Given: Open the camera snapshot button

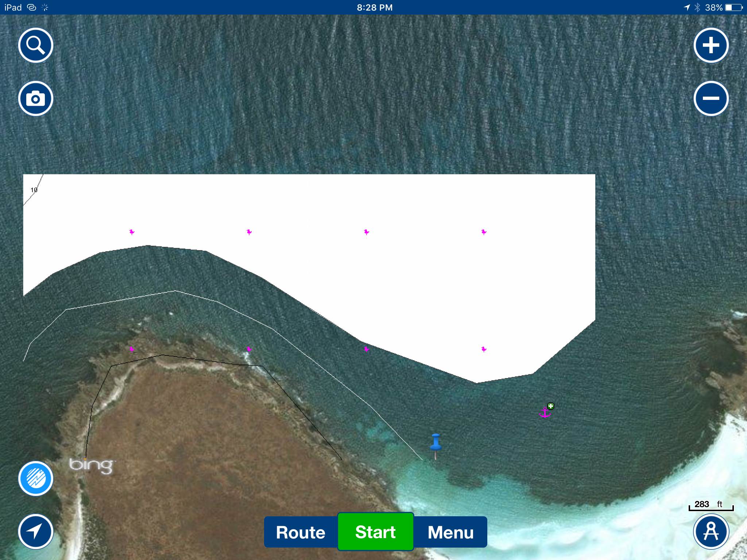Looking at the screenshot, I should [36, 98].
